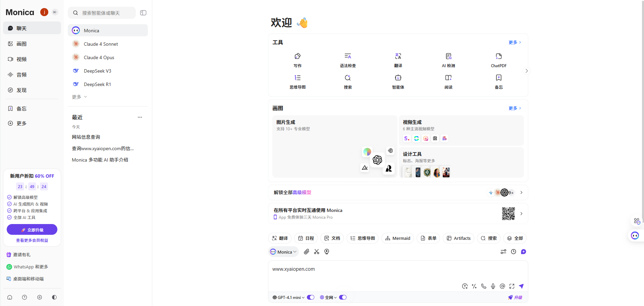Open 备忘 in the left sidebar
This screenshot has width=644, height=306.
32,108
